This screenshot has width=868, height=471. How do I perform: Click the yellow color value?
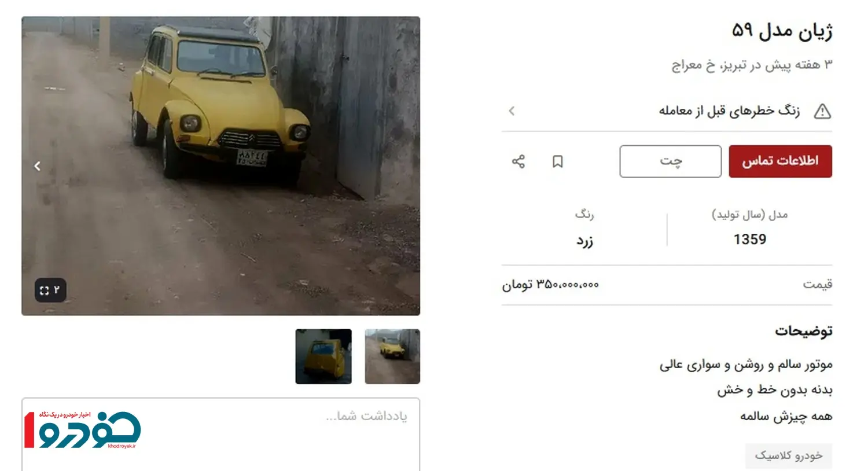point(584,241)
